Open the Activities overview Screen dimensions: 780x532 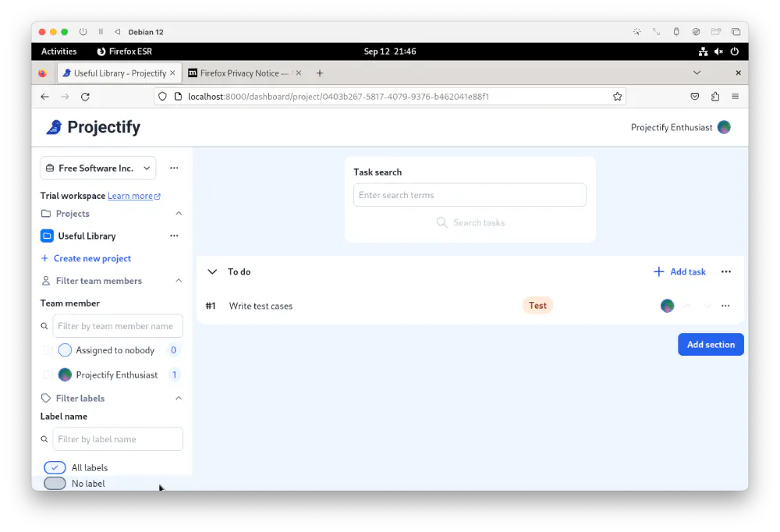(x=58, y=51)
